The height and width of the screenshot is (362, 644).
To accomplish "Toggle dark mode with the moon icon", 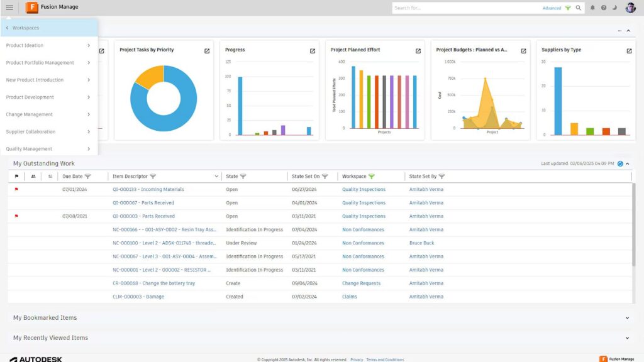I will coord(614,8).
